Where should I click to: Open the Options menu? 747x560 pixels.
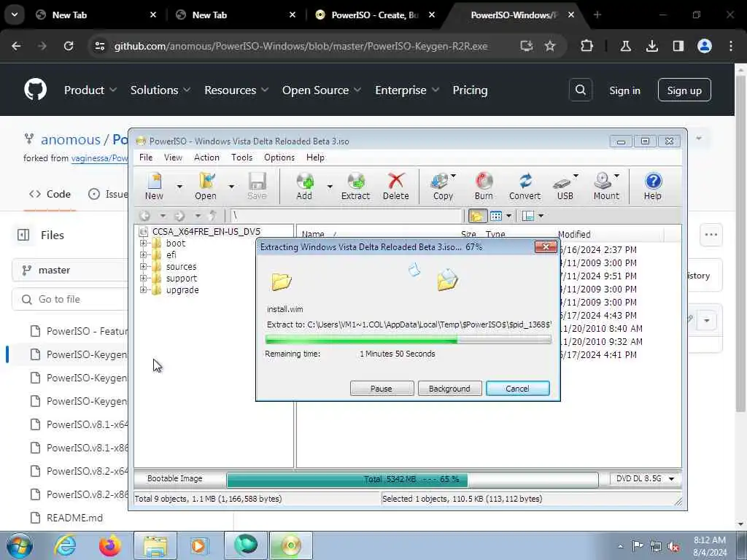279,157
